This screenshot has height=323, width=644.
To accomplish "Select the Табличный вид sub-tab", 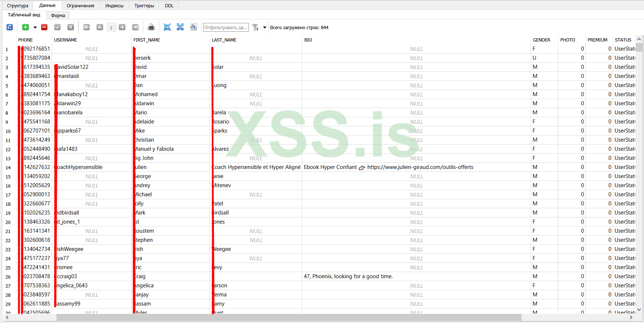I will point(24,15).
